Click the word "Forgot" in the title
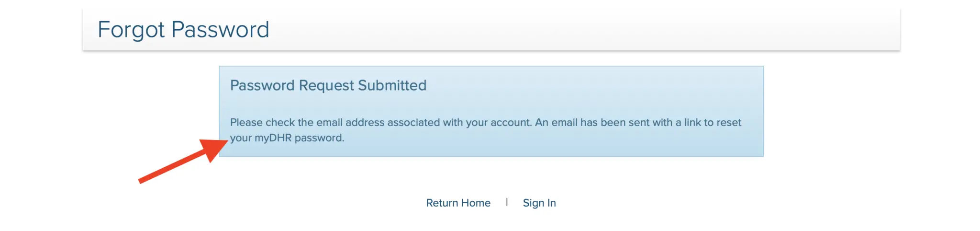The height and width of the screenshot is (231, 980). (x=131, y=30)
